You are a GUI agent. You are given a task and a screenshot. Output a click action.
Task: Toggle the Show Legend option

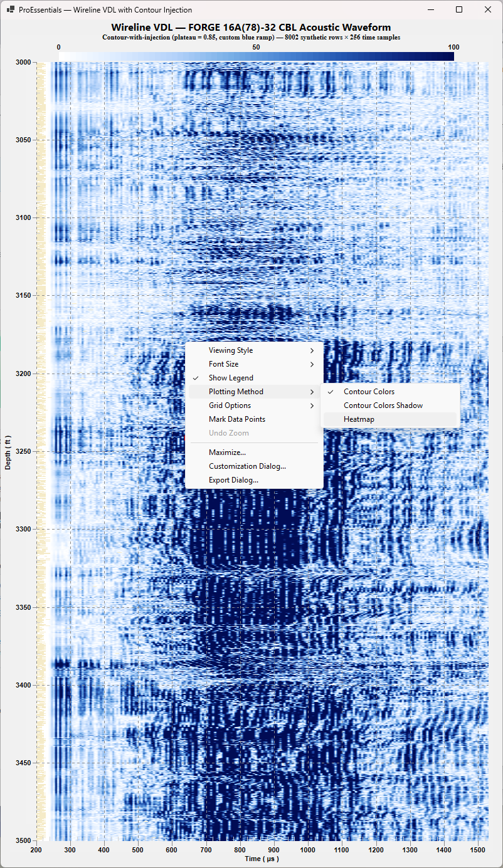coord(254,378)
